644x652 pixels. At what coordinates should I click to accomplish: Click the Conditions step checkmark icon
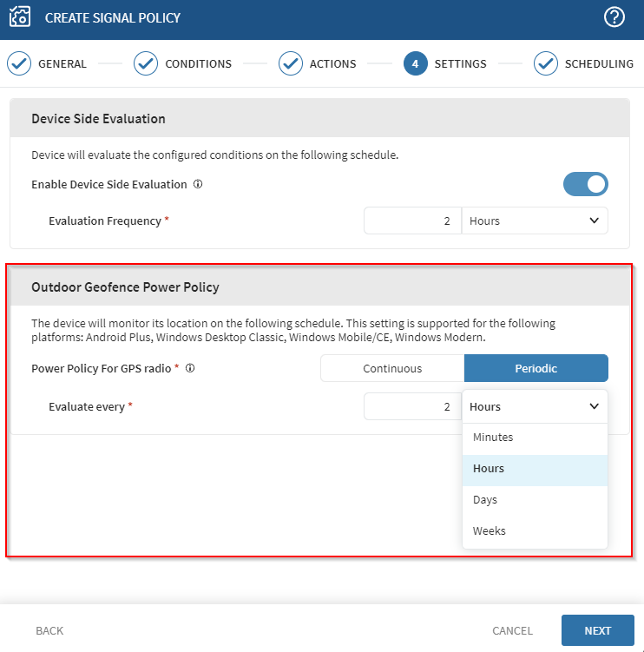[x=146, y=63]
